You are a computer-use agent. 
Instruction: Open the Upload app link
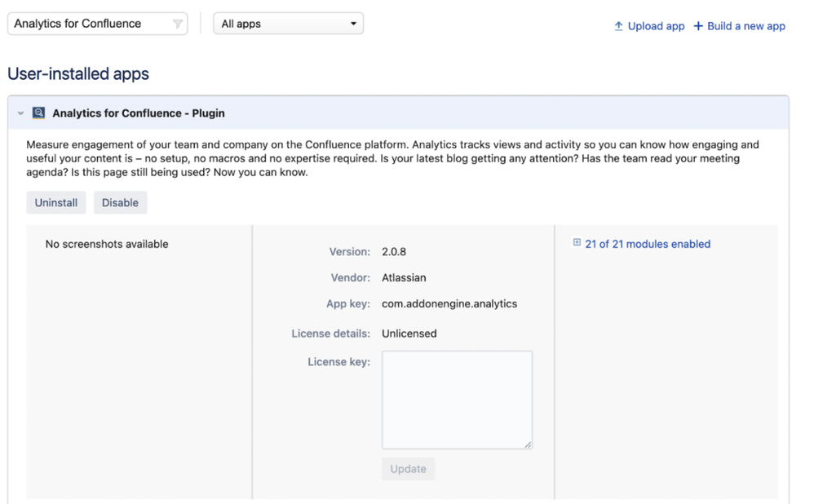coord(656,26)
